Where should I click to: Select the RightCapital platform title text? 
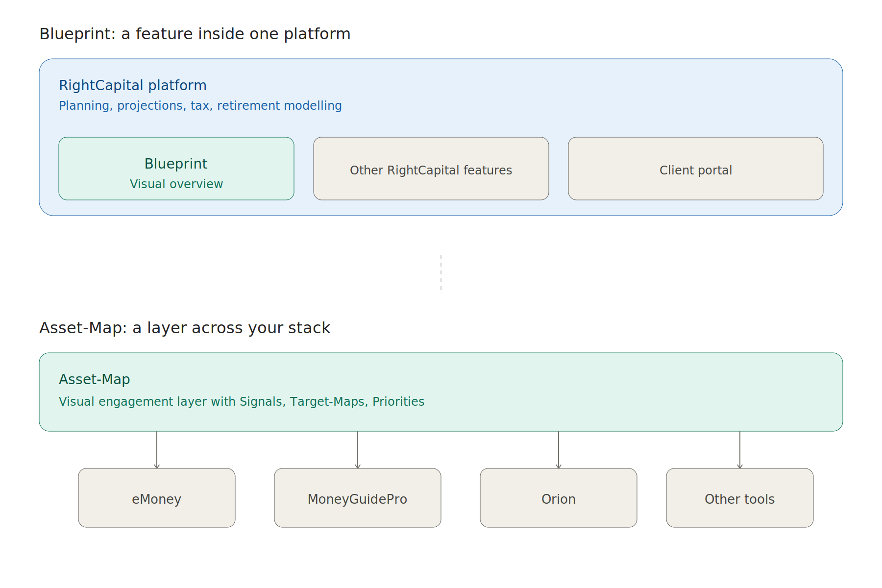pyautogui.click(x=132, y=85)
